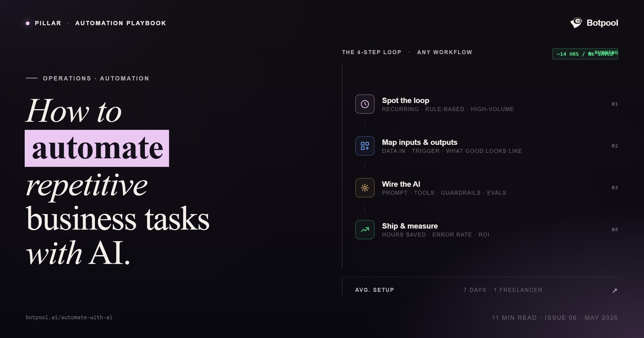Click the step number 03
The width and height of the screenshot is (644, 338).
(x=615, y=188)
